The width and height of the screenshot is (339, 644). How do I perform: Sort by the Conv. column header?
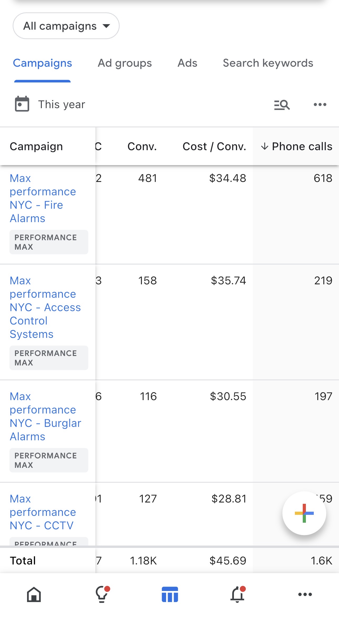[x=142, y=146]
